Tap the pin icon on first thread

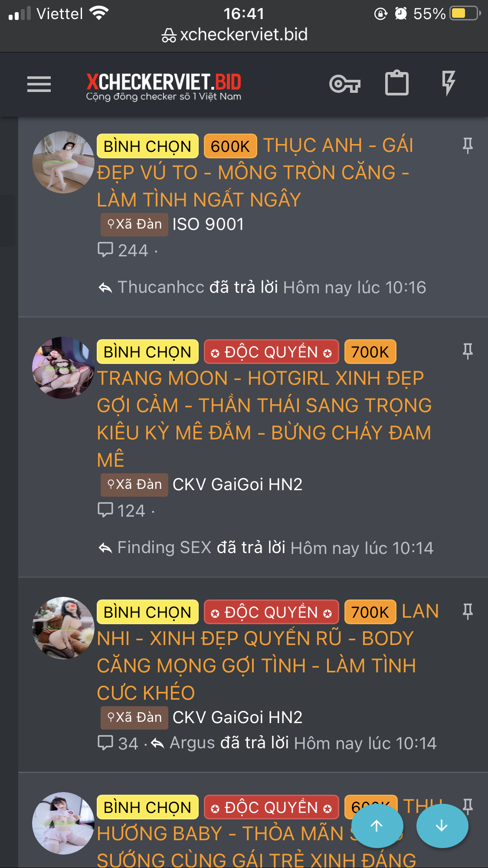tap(468, 145)
